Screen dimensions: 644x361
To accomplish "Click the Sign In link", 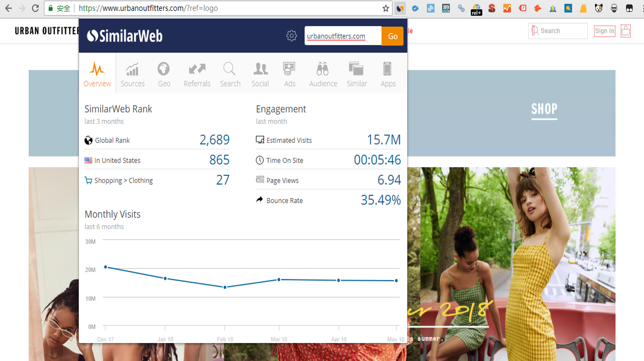I will (604, 31).
